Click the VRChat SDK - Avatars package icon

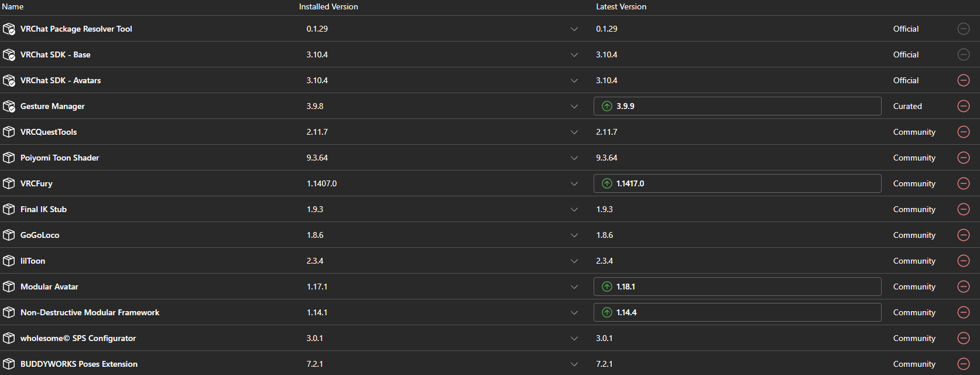(x=9, y=80)
